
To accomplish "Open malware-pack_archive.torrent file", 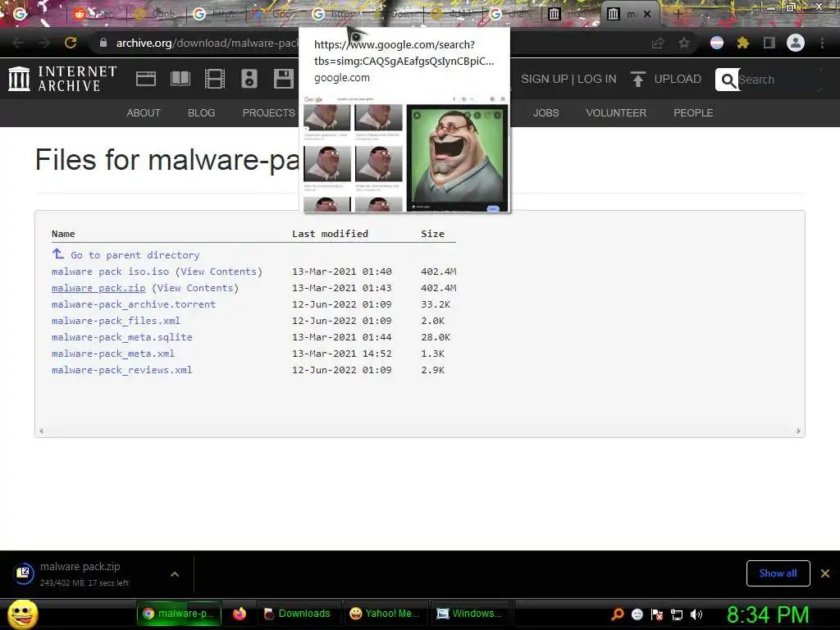I will (x=134, y=304).
